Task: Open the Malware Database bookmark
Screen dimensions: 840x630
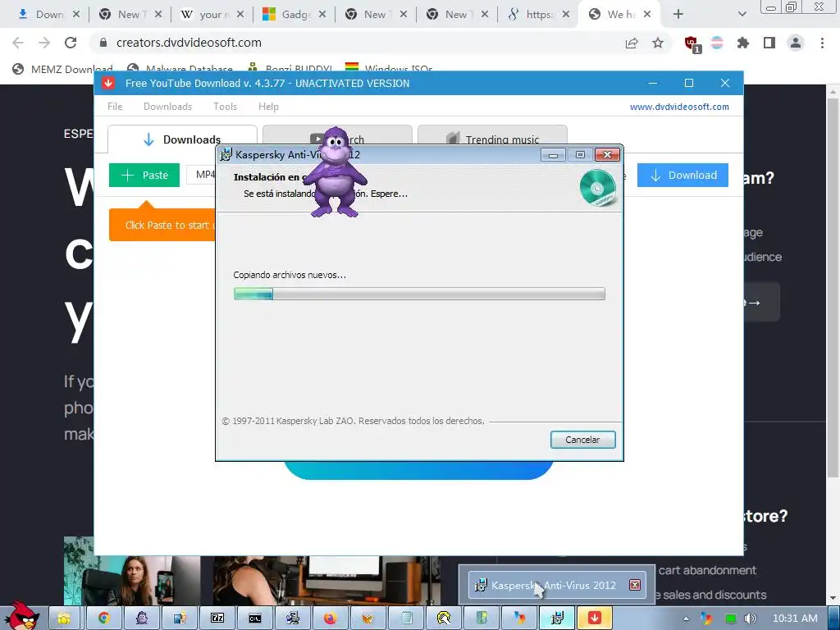Action: coord(180,69)
